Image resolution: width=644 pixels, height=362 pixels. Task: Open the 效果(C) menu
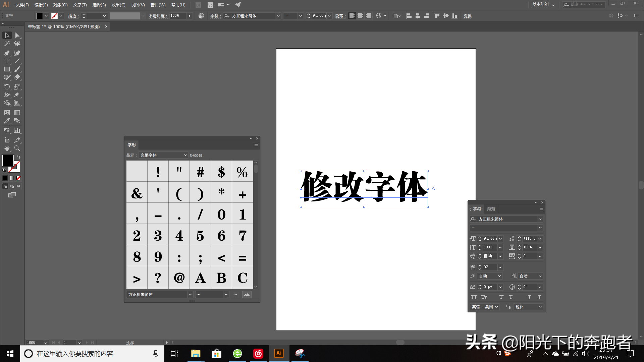coord(118,5)
